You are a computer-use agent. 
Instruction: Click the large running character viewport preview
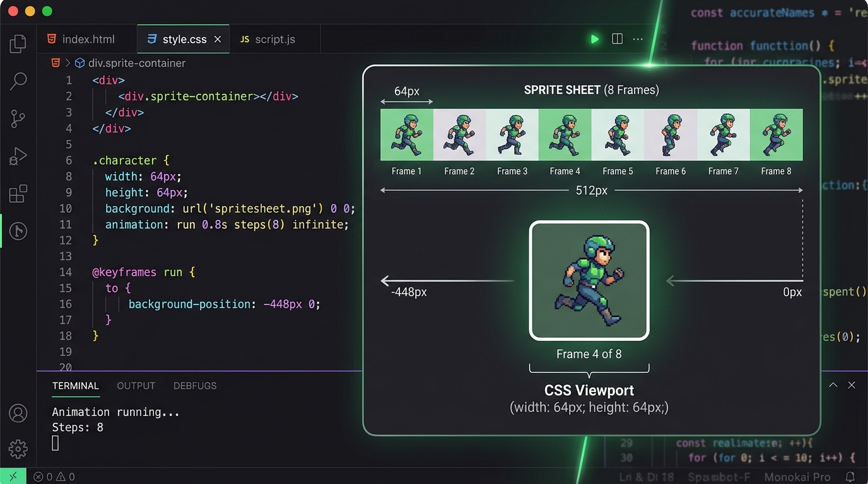pos(589,280)
